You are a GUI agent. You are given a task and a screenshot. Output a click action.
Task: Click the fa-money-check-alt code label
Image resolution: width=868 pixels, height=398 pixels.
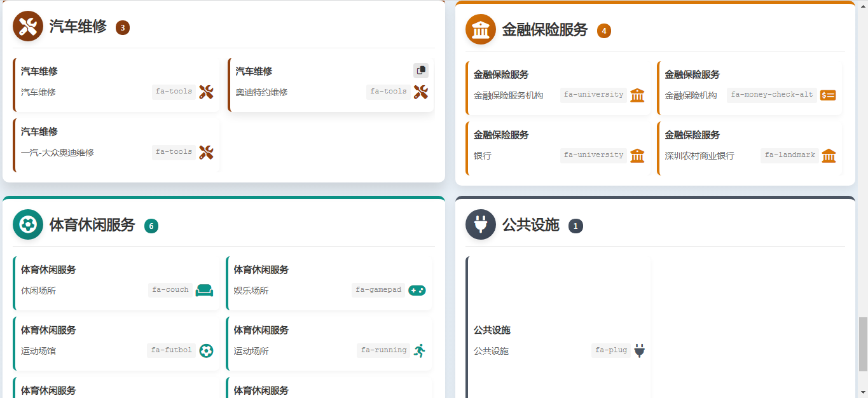pyautogui.click(x=772, y=95)
